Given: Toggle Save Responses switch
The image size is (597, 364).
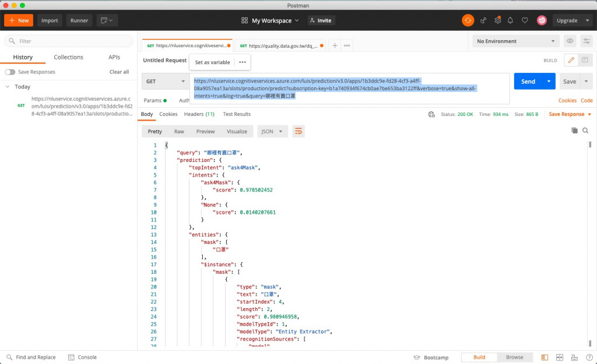Looking at the screenshot, I should (x=10, y=72).
